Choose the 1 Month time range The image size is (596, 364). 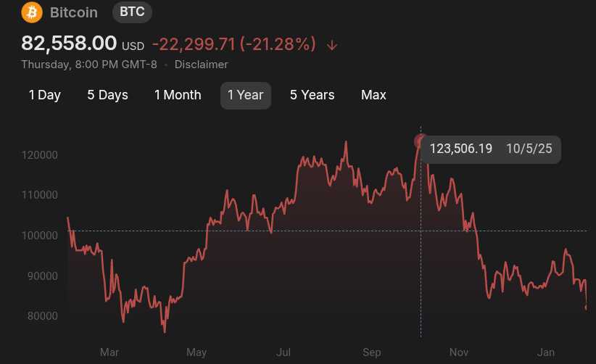(178, 95)
